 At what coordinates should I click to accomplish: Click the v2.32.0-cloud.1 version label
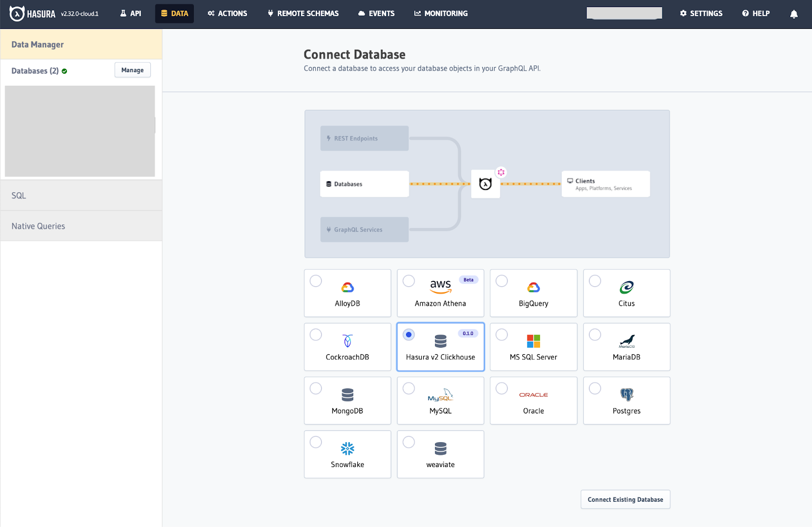(80, 14)
